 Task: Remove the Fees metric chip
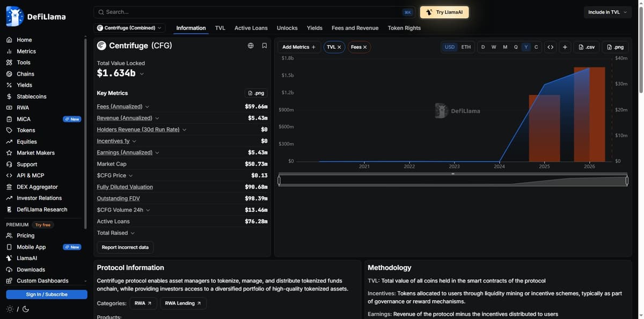coord(365,47)
